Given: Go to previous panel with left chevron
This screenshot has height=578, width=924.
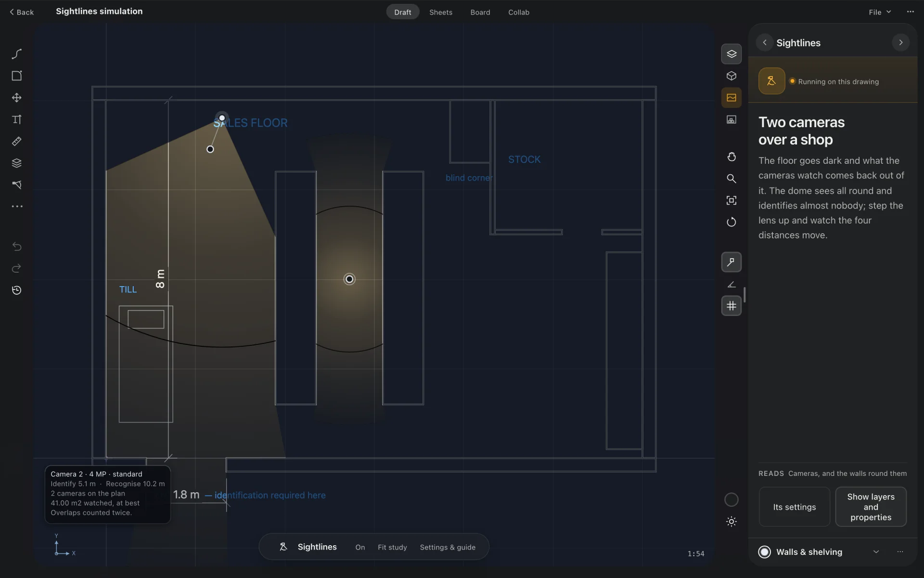Looking at the screenshot, I should click(x=765, y=42).
